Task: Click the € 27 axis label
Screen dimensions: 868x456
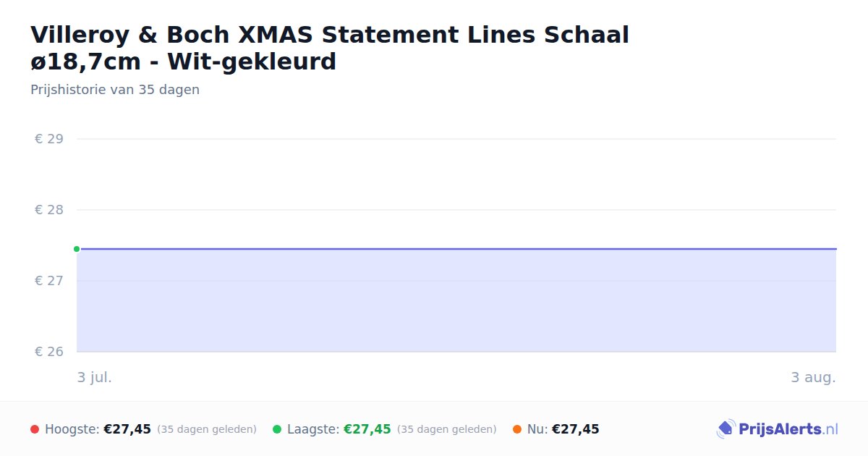Action: click(49, 281)
